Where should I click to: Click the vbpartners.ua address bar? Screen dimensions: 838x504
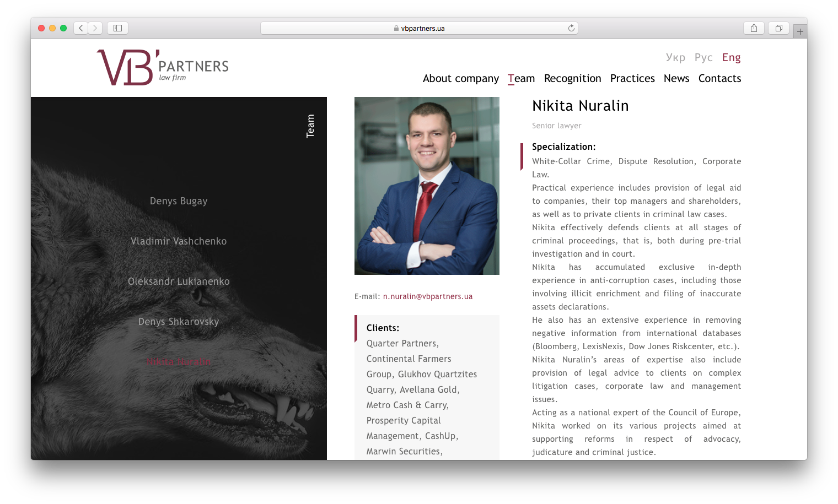coord(419,28)
